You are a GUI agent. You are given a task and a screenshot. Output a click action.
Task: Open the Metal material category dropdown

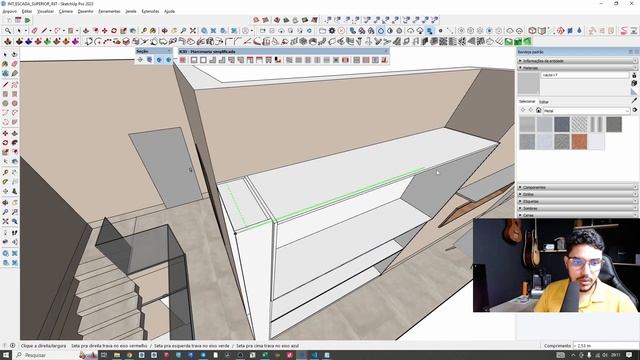pos(587,110)
